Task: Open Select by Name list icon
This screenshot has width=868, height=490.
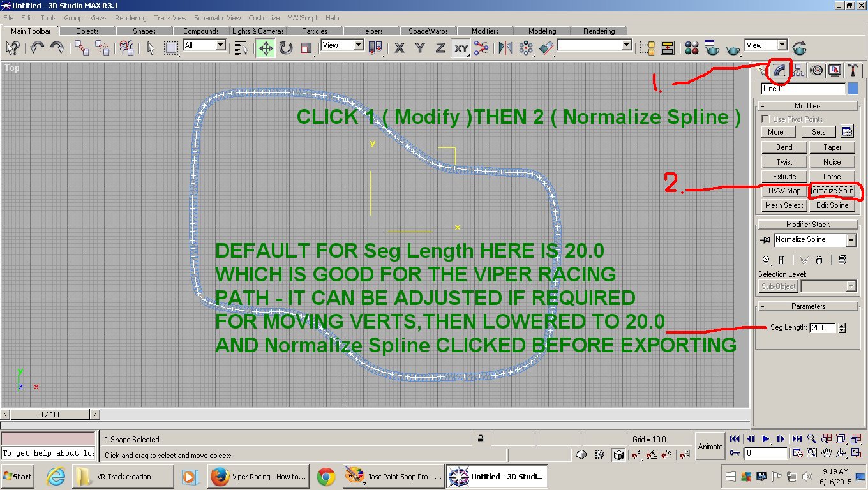Action: 241,48
